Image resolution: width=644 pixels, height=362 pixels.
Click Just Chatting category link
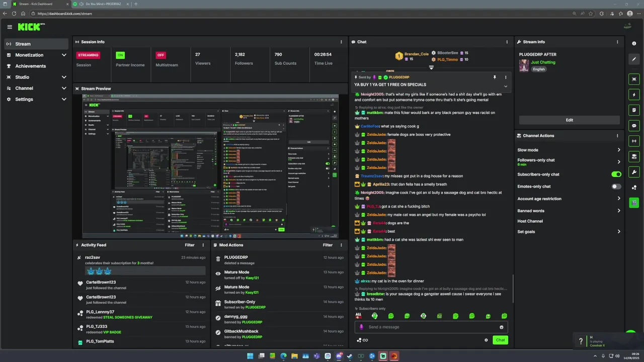click(x=543, y=62)
